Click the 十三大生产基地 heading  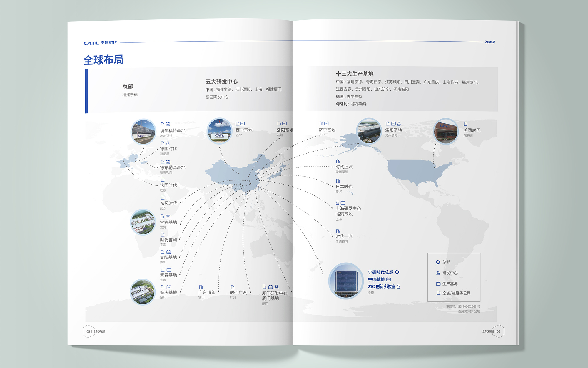[x=355, y=74]
